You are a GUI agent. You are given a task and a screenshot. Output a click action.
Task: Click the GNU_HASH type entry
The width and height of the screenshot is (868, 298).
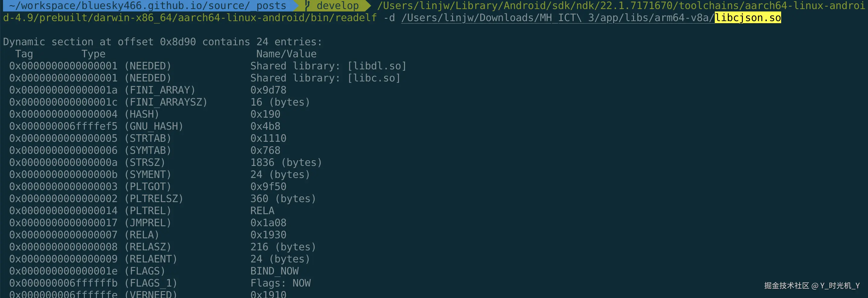154,126
